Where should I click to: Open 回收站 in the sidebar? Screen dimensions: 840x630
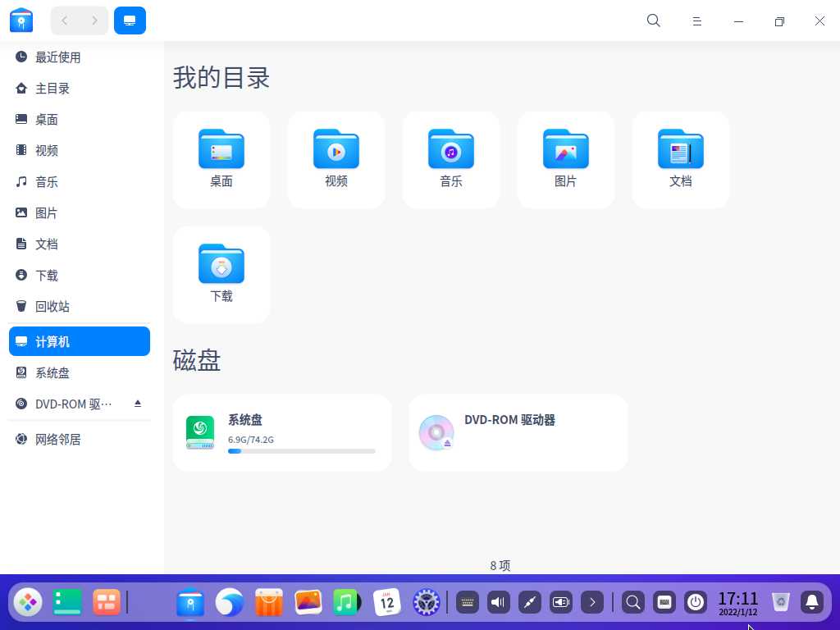pos(80,306)
